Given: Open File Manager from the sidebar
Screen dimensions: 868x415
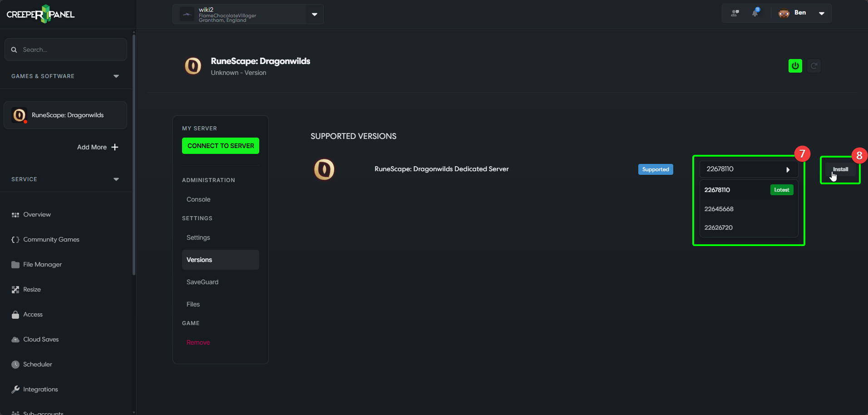Looking at the screenshot, I should coord(42,264).
